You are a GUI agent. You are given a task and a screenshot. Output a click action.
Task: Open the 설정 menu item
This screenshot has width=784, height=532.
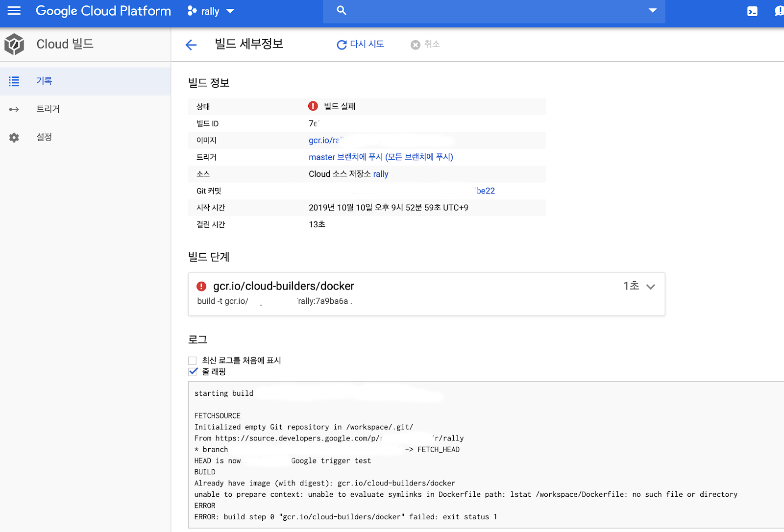pyautogui.click(x=85, y=137)
